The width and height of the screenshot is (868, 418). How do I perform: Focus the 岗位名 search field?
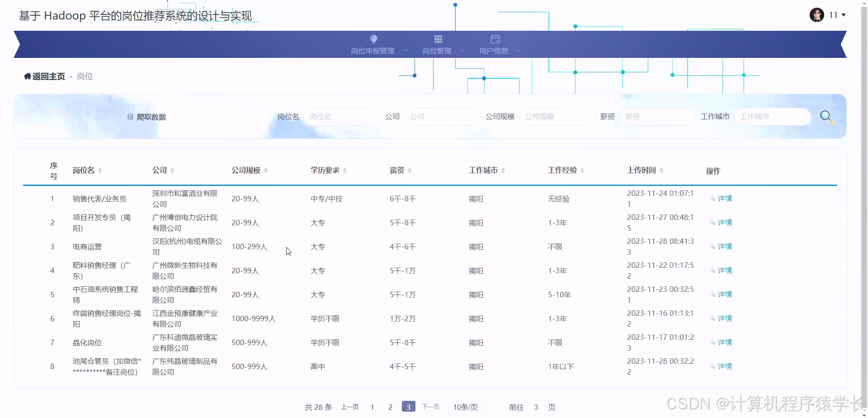point(342,117)
